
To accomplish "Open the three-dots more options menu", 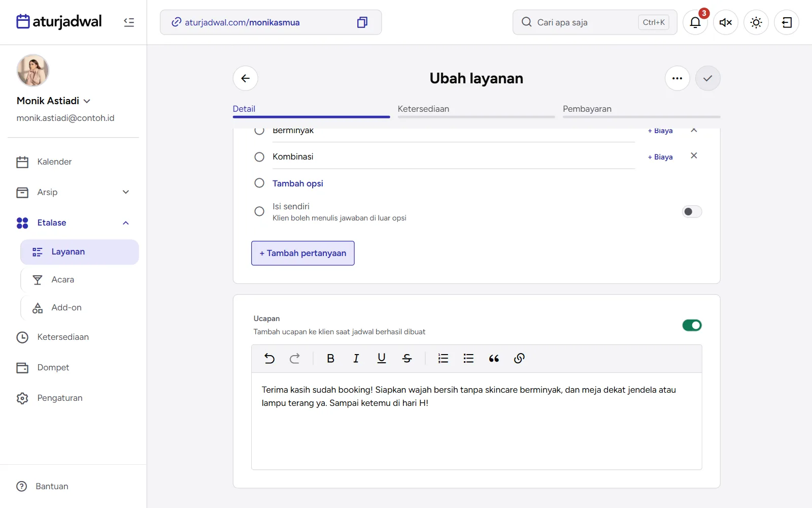I will pos(677,78).
